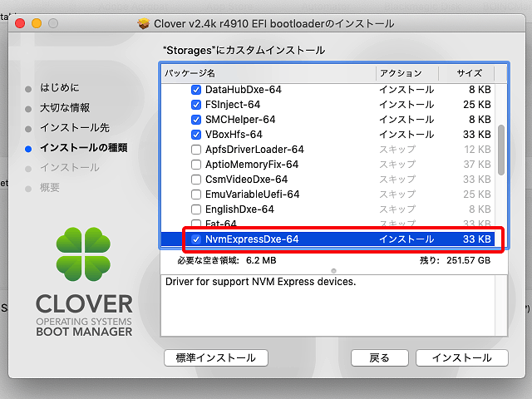Image resolution: width=532 pixels, height=399 pixels.
Task: Select the CsmVideoDxe-64 package name
Action: coord(246,180)
